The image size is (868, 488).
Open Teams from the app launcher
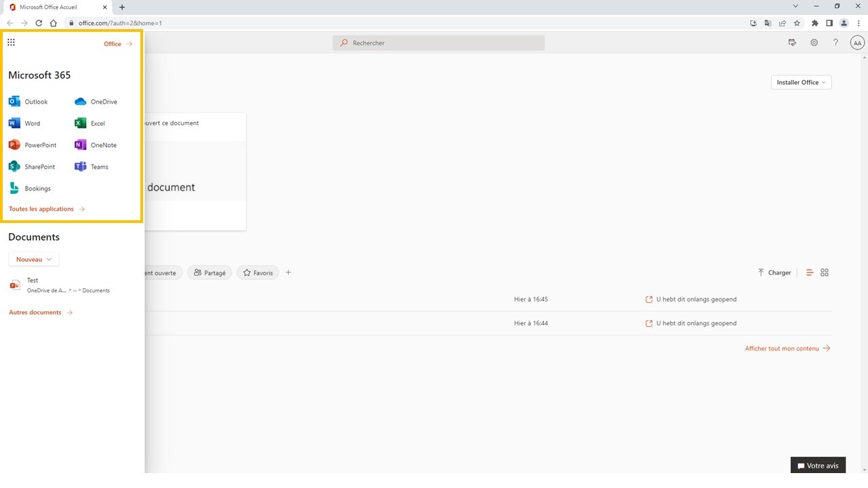point(92,167)
